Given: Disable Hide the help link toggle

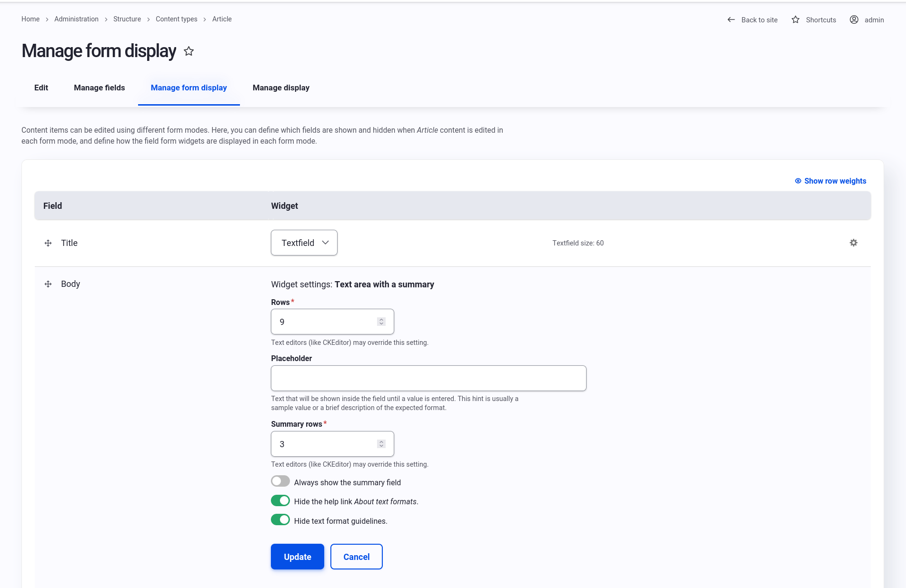Looking at the screenshot, I should coord(280,500).
